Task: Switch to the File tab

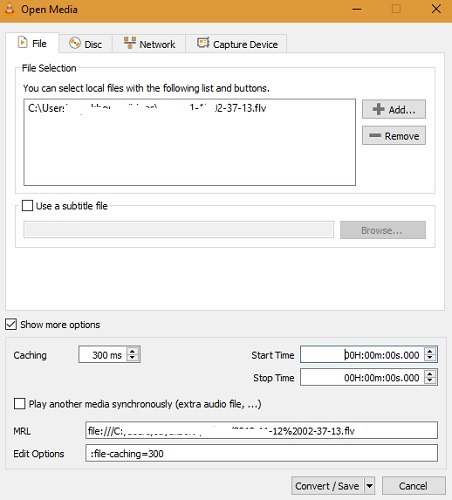Action: 32,43
